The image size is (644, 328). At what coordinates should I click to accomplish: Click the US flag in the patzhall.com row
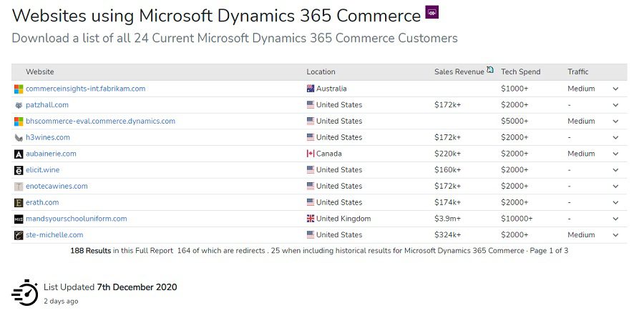point(311,105)
